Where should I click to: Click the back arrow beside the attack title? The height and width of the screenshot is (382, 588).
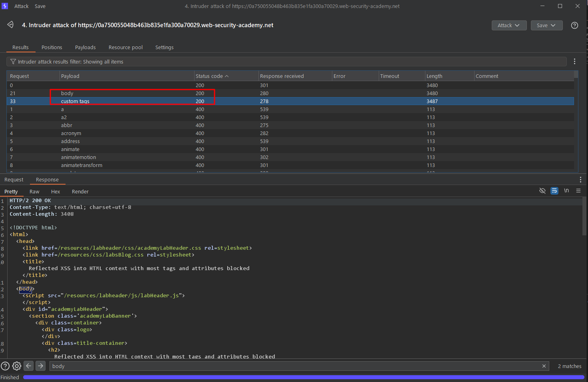click(10, 25)
